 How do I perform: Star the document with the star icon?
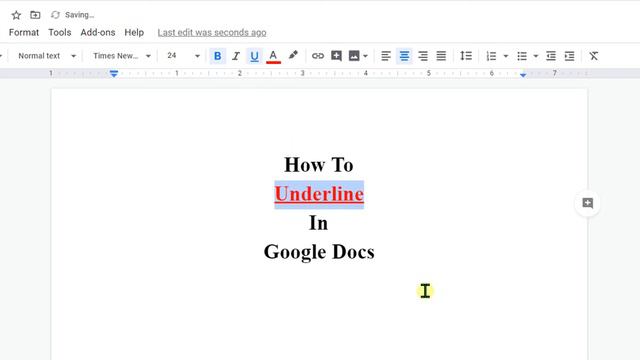point(16,15)
